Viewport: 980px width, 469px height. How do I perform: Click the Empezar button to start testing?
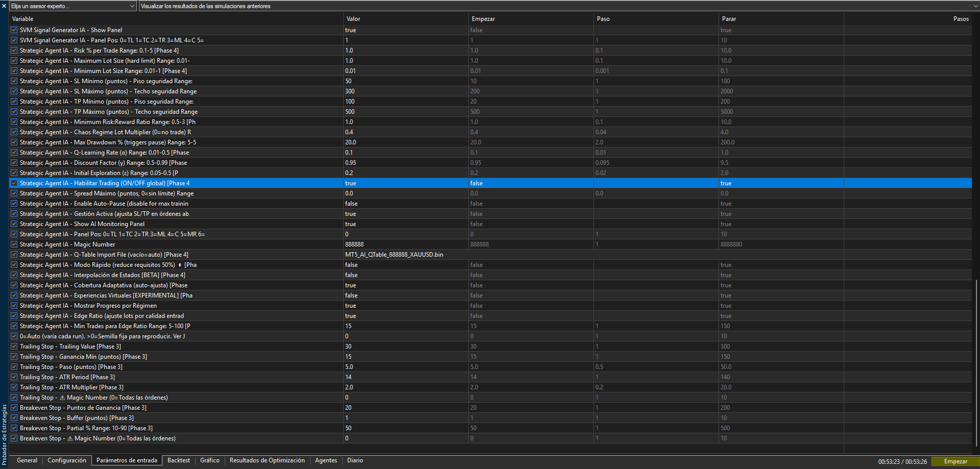coord(955,461)
